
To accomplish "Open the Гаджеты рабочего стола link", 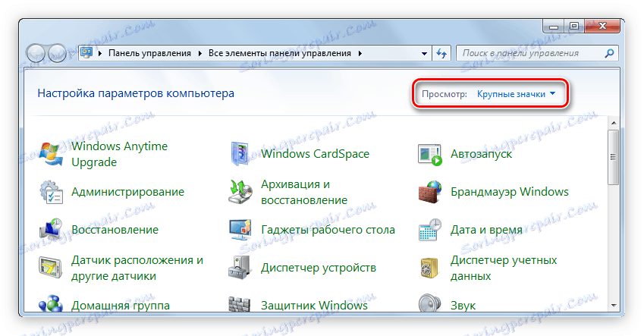I will coord(328,230).
